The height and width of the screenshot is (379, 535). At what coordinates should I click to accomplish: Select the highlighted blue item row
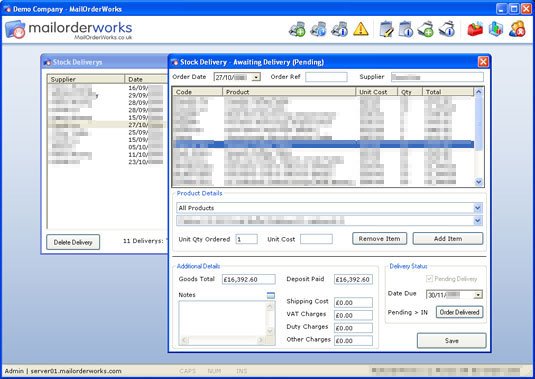[323, 144]
